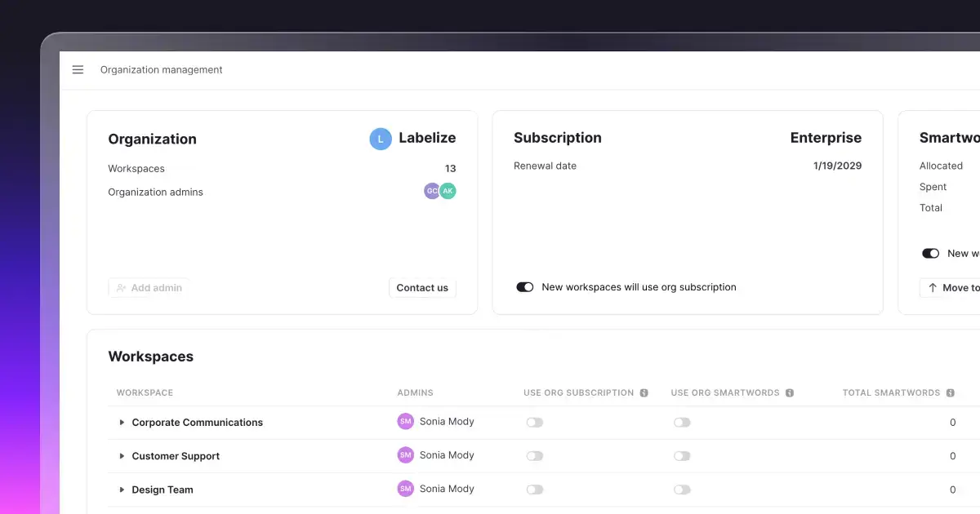Expand the Corporate Communications workspace
The image size is (980, 514).
122,422
